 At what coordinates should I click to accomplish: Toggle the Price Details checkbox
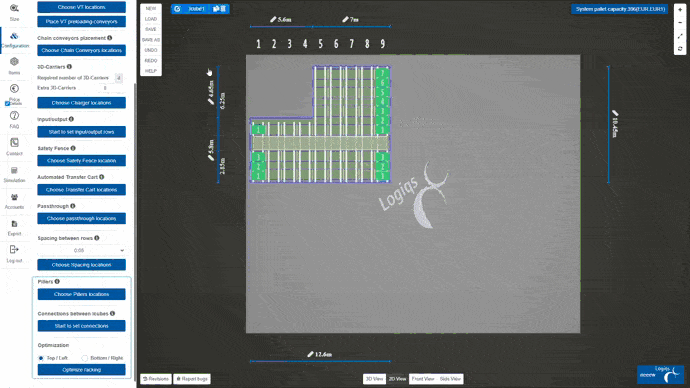(7, 103)
